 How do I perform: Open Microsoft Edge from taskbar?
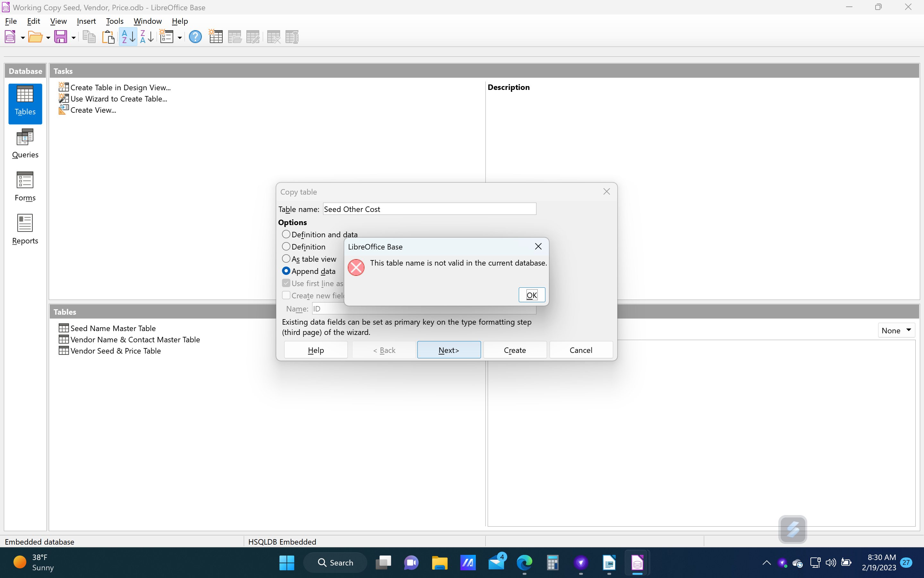tap(524, 563)
